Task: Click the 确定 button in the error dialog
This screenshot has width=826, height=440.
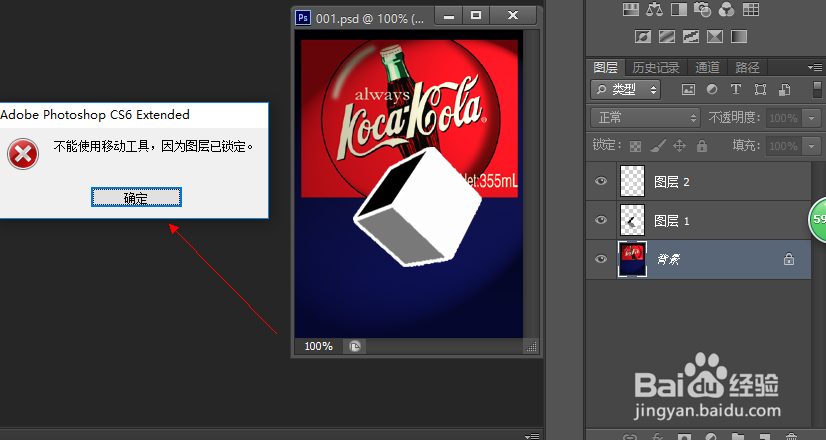Action: coord(136,197)
